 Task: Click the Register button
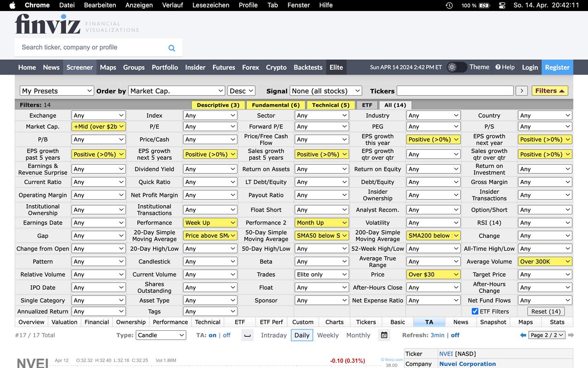(x=557, y=67)
